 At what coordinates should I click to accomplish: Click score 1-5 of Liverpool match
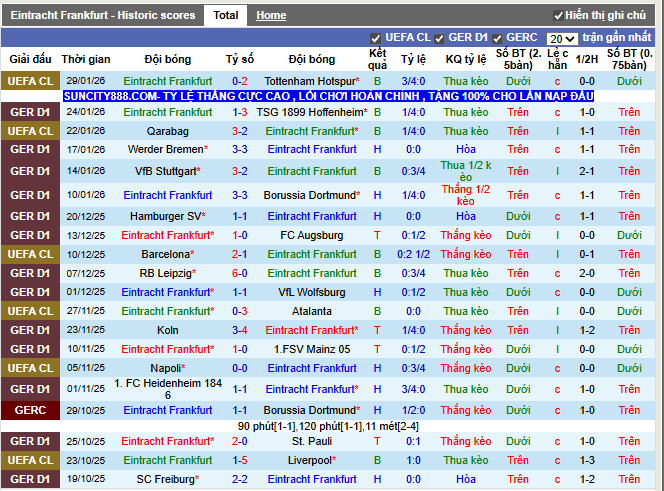[240, 460]
